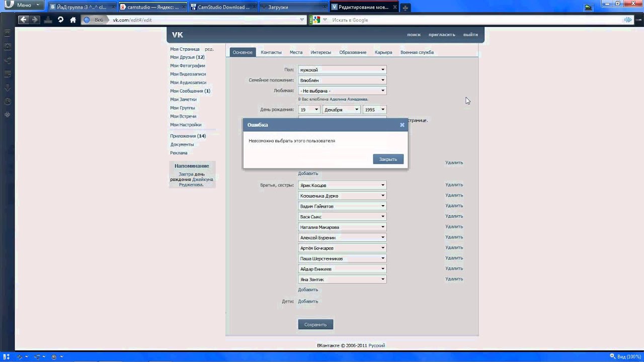
Task: Open the downloads arrow panel in sidebar
Action: pos(8,87)
